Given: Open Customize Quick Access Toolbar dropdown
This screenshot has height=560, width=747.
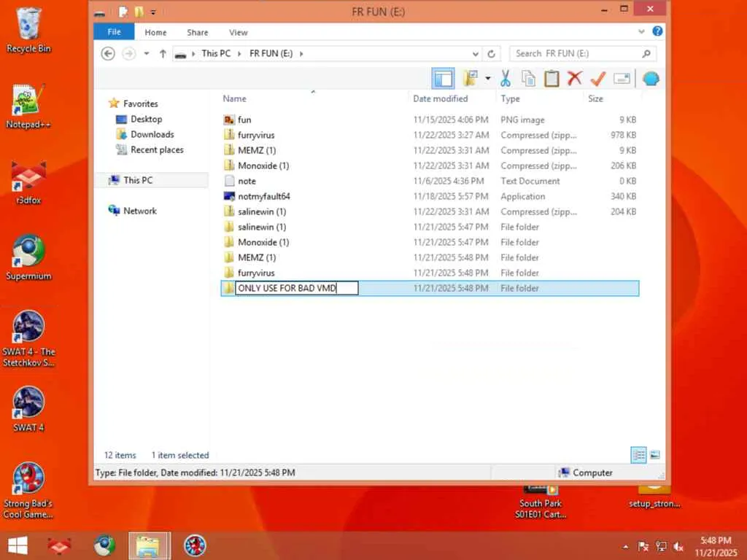Looking at the screenshot, I should click(x=153, y=12).
